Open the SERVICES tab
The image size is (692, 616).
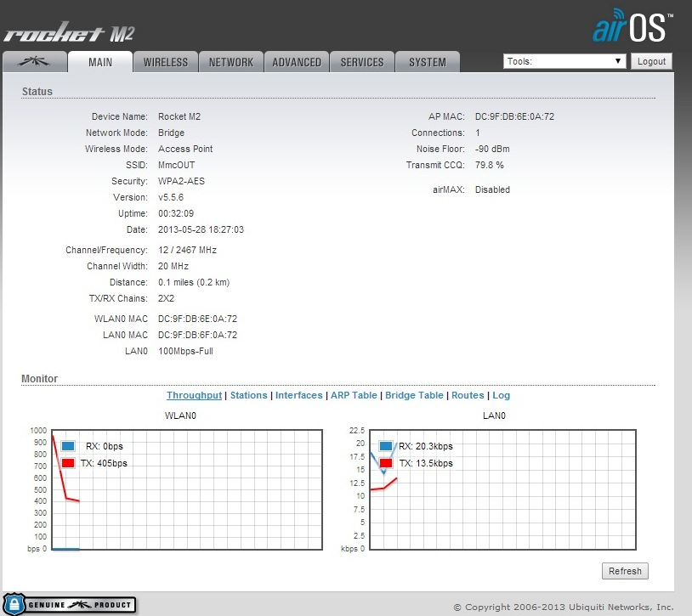pos(362,62)
